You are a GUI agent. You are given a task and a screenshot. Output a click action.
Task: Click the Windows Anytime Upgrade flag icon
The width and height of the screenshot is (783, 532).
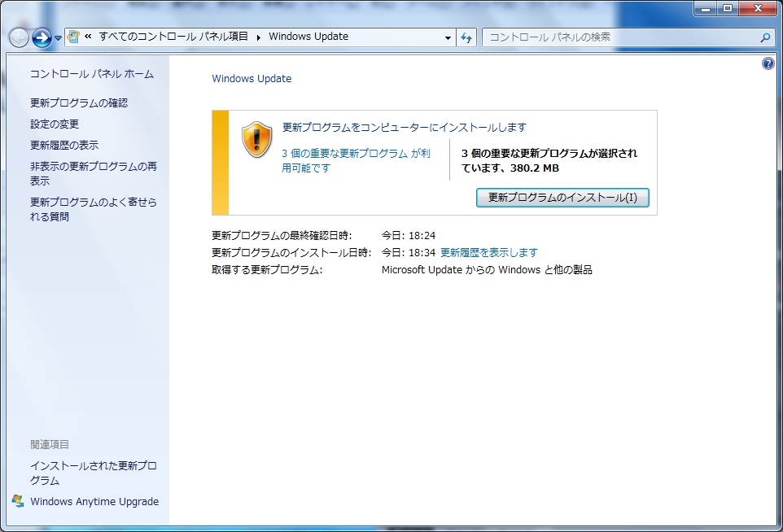click(x=18, y=500)
